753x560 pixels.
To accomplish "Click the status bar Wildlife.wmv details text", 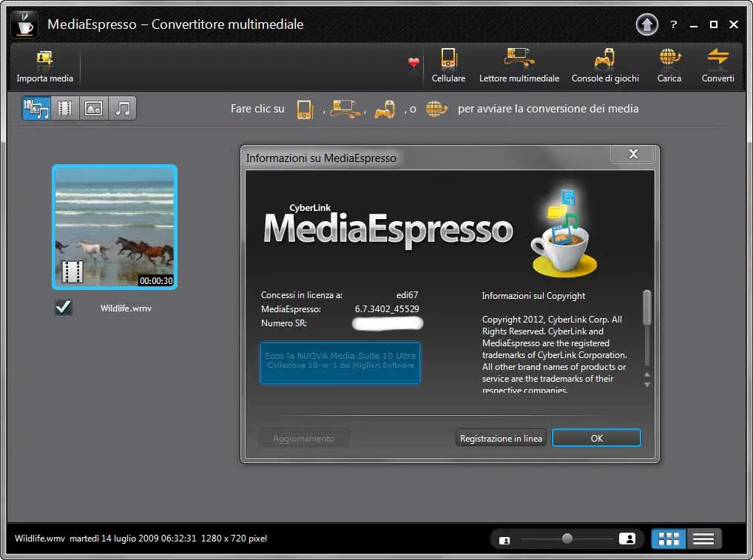I will pos(141,539).
